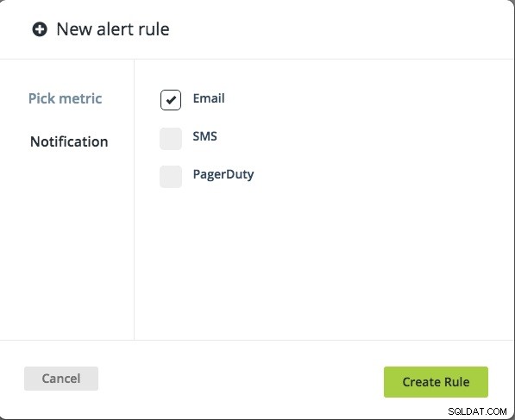Click the New alert rule dialog title
The width and height of the screenshot is (515, 420).
(113, 29)
